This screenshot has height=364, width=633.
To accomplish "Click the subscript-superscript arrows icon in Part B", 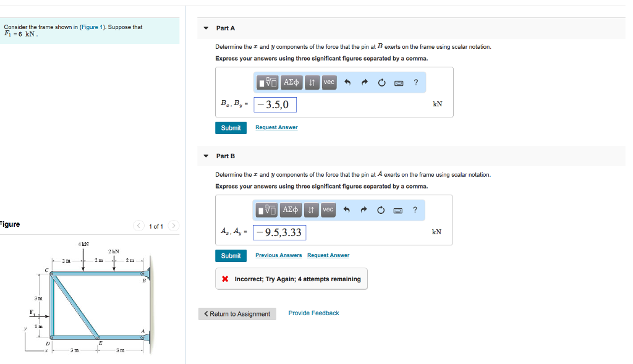I will (311, 210).
